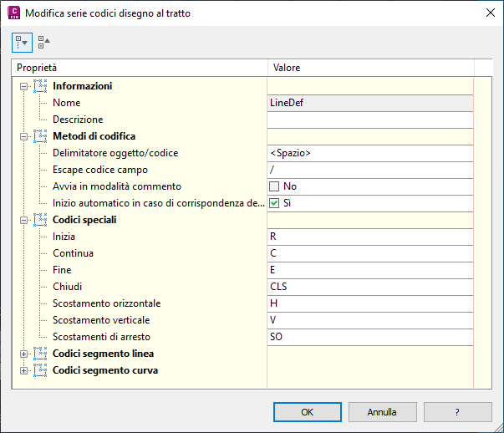504x433 pixels.
Task: Collapse the Codici speciali section
Action: coord(23,220)
